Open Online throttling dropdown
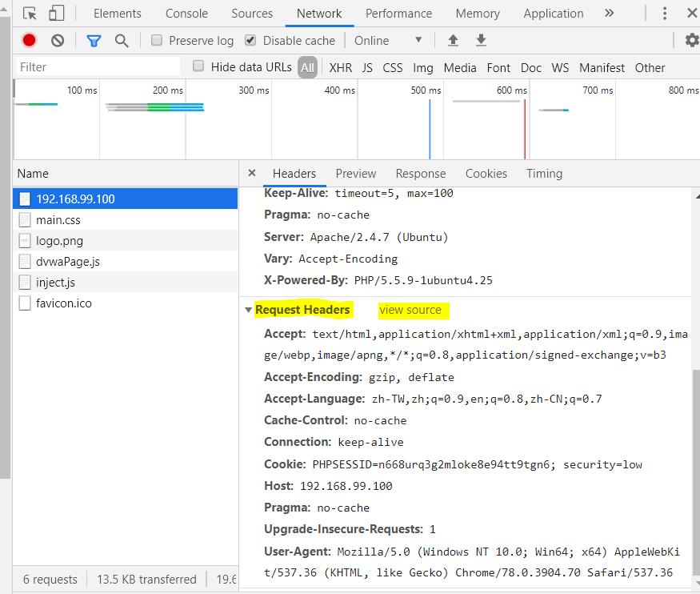The width and height of the screenshot is (700, 594). 387,41
